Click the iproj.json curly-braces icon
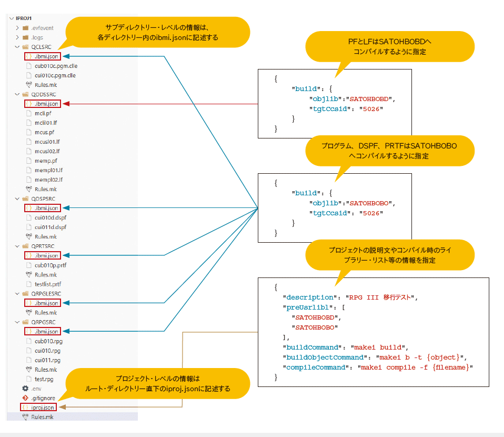Screen dimensions: 504x437 click(25, 408)
